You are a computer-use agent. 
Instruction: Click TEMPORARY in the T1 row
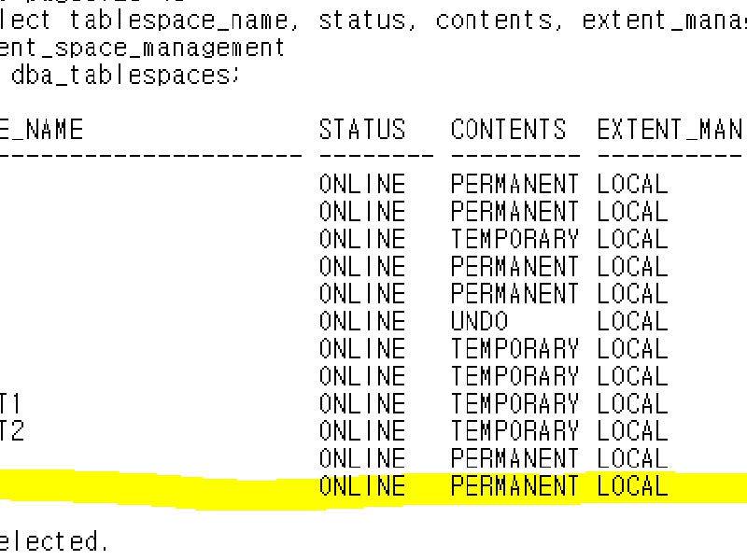point(514,404)
